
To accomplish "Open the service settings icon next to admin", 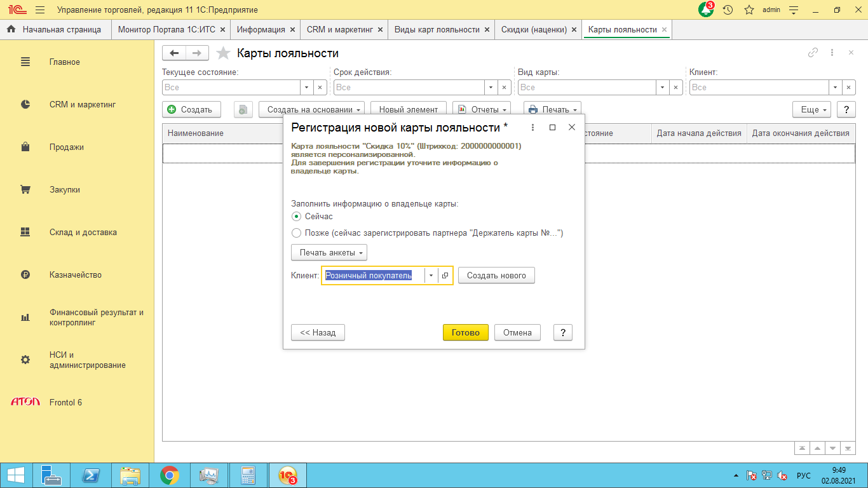I will click(x=794, y=10).
